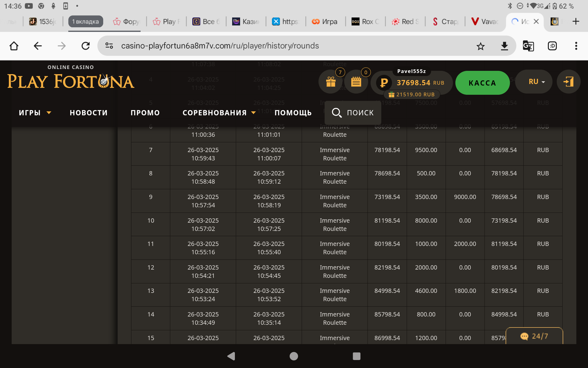Open the ПРОМО menu item
The height and width of the screenshot is (368, 588).
[145, 113]
